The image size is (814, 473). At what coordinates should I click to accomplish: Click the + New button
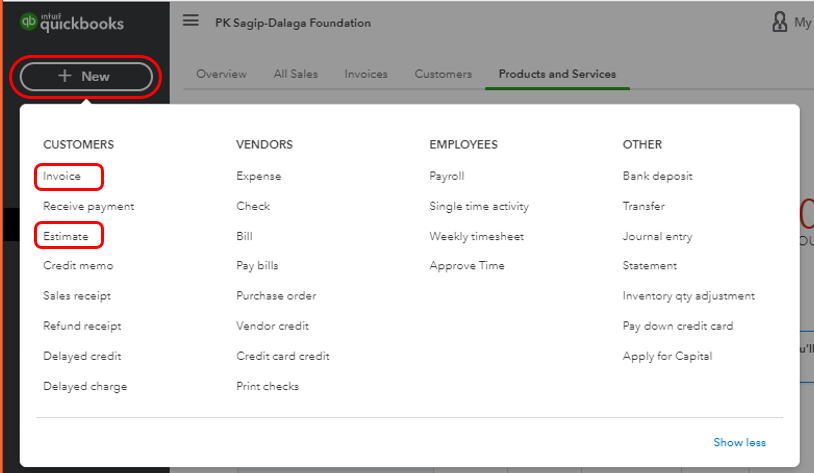point(86,76)
